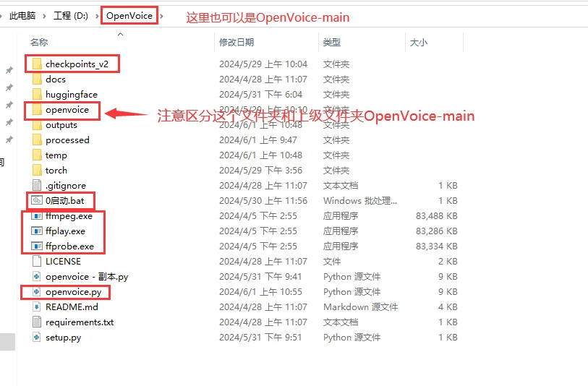
Task: Select file name checkpoints_v2
Action: [x=77, y=64]
